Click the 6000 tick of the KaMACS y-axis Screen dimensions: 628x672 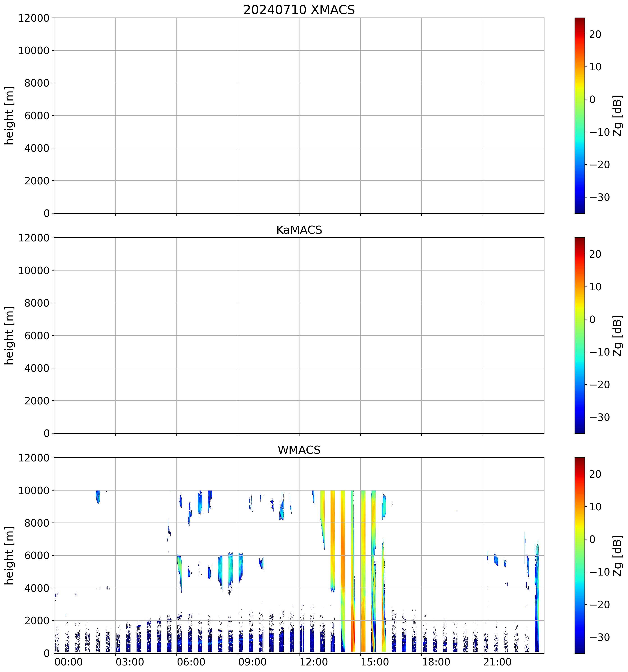(x=37, y=336)
